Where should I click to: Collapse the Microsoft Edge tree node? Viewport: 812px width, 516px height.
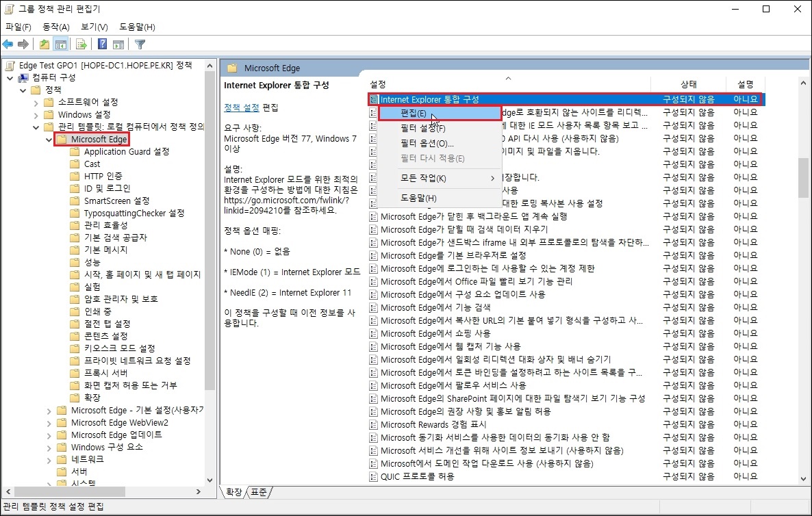point(49,139)
